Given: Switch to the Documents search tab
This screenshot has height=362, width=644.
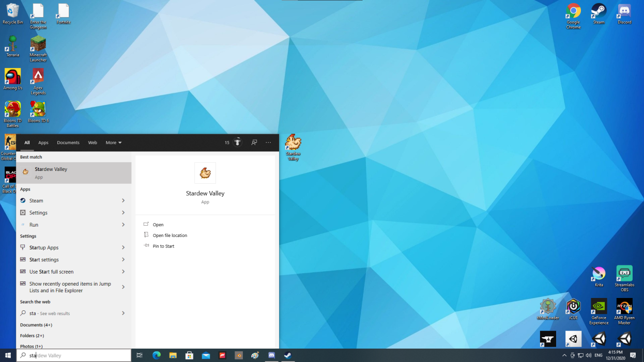Looking at the screenshot, I should click(x=68, y=143).
